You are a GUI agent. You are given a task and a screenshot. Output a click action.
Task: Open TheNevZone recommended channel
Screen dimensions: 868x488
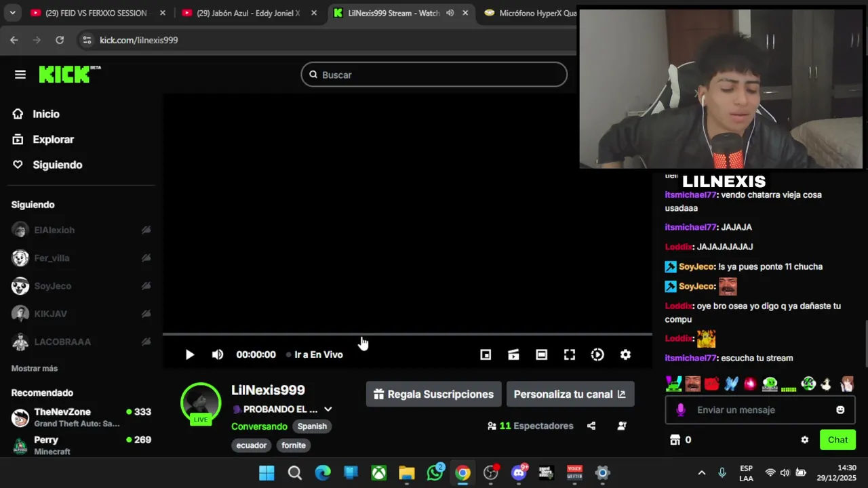pos(81,417)
